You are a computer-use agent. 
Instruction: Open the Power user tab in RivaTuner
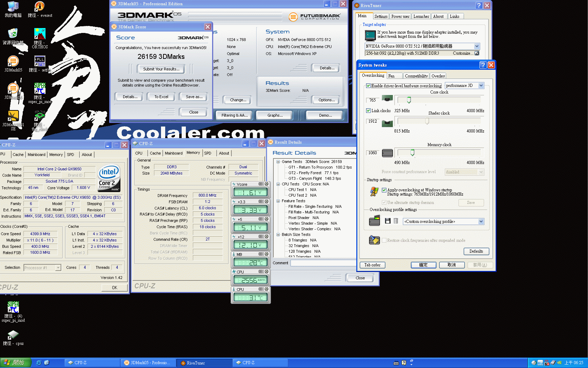pyautogui.click(x=400, y=16)
